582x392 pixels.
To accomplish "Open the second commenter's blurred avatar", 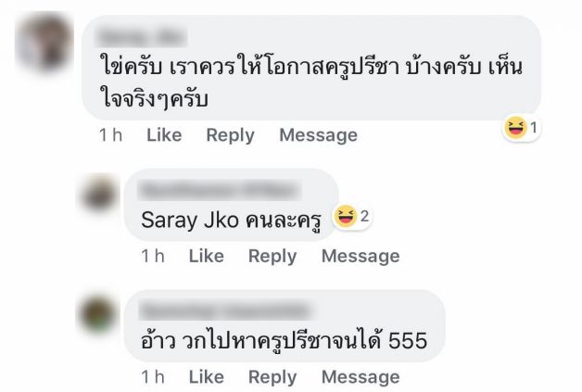I will coord(99,194).
